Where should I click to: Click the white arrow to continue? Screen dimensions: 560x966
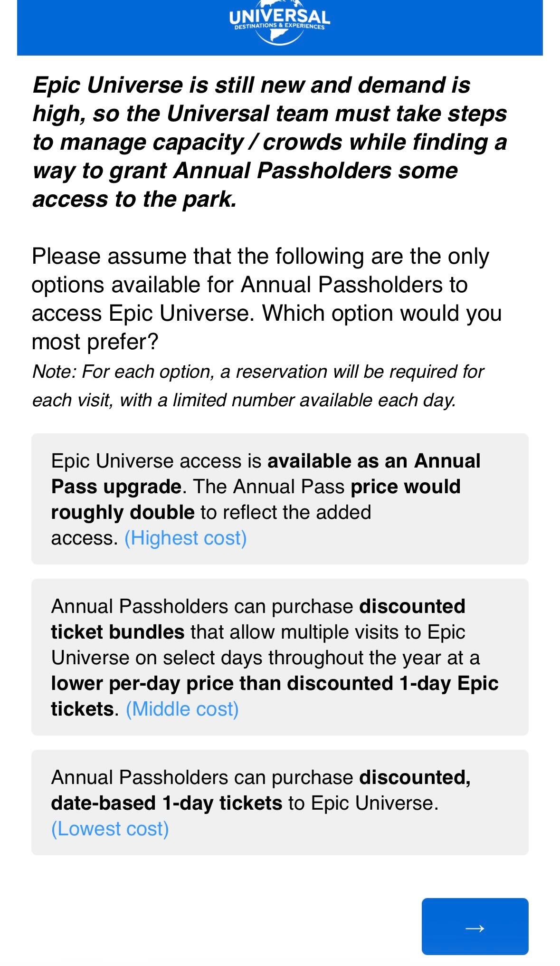point(475,928)
